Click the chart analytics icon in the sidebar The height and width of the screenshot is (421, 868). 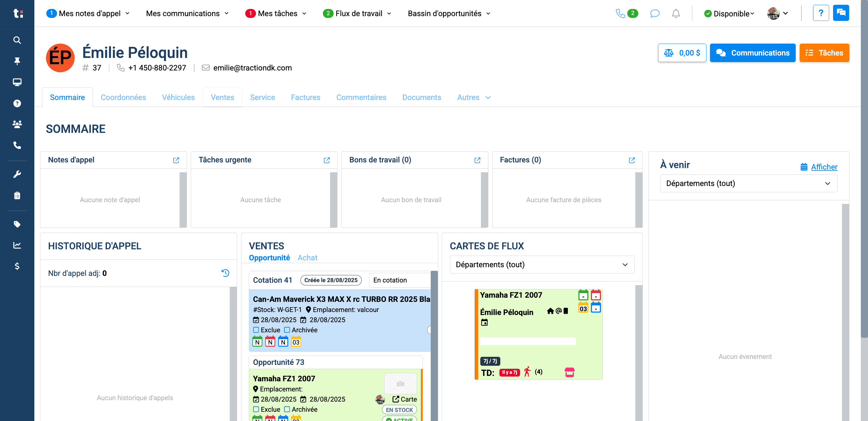tap(17, 245)
